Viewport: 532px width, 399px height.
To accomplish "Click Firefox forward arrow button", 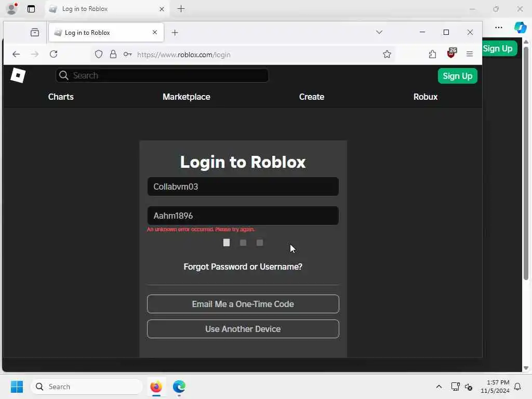I will [35, 54].
